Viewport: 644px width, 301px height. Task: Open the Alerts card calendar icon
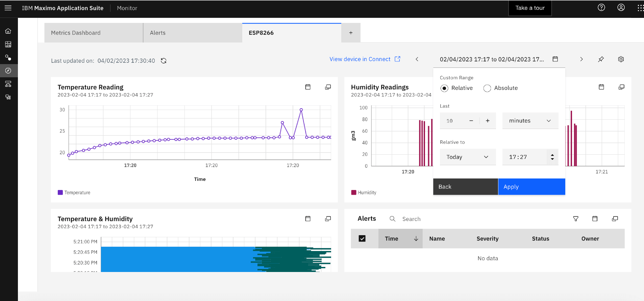click(595, 219)
